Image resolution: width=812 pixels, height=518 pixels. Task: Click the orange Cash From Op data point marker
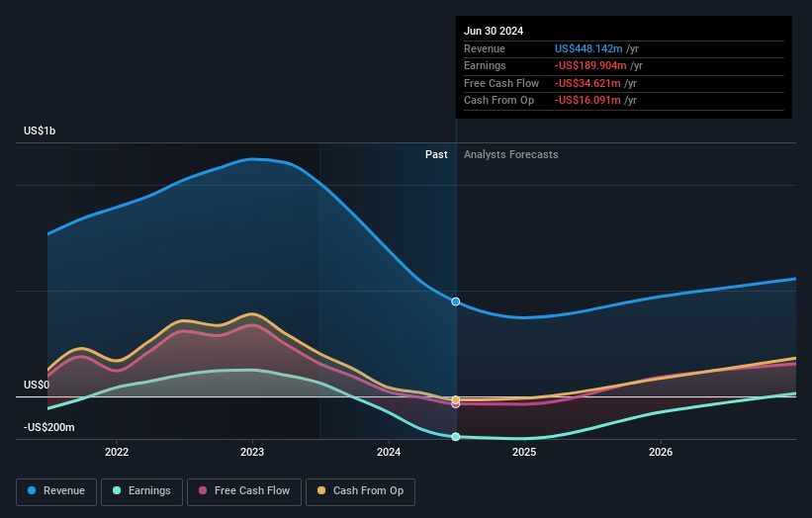tap(456, 399)
